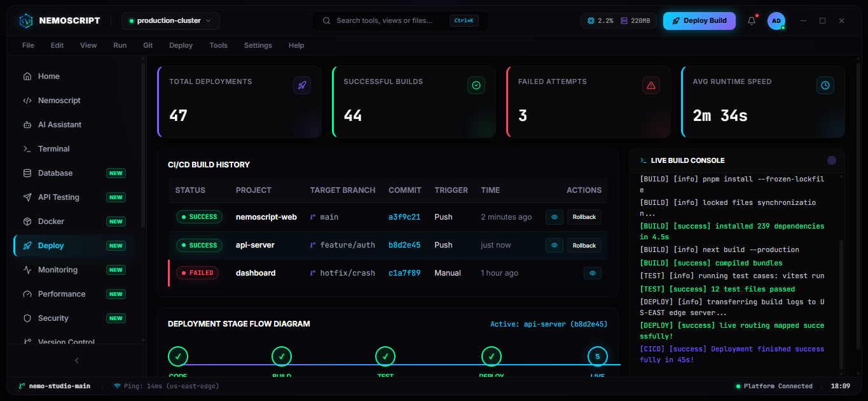Click the Test stage checkmark node

click(385, 356)
